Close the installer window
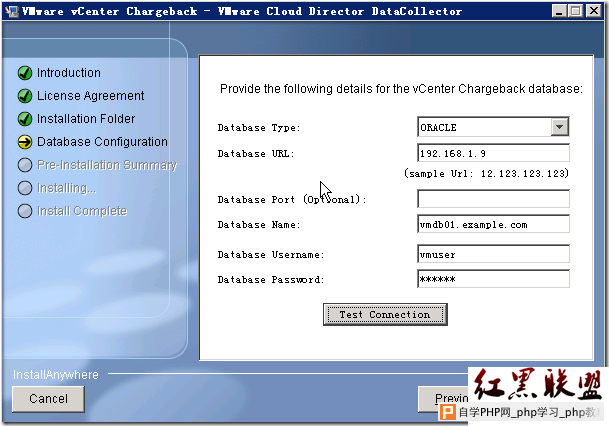 coord(594,11)
